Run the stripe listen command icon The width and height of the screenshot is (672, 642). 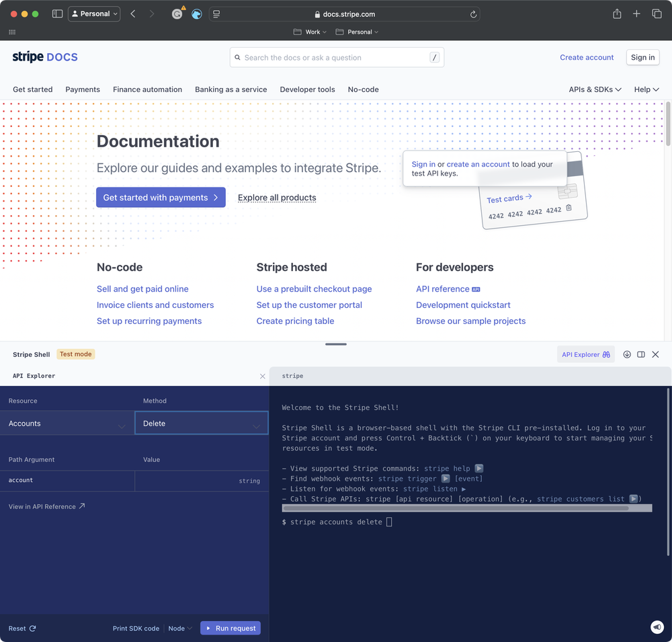click(x=463, y=489)
